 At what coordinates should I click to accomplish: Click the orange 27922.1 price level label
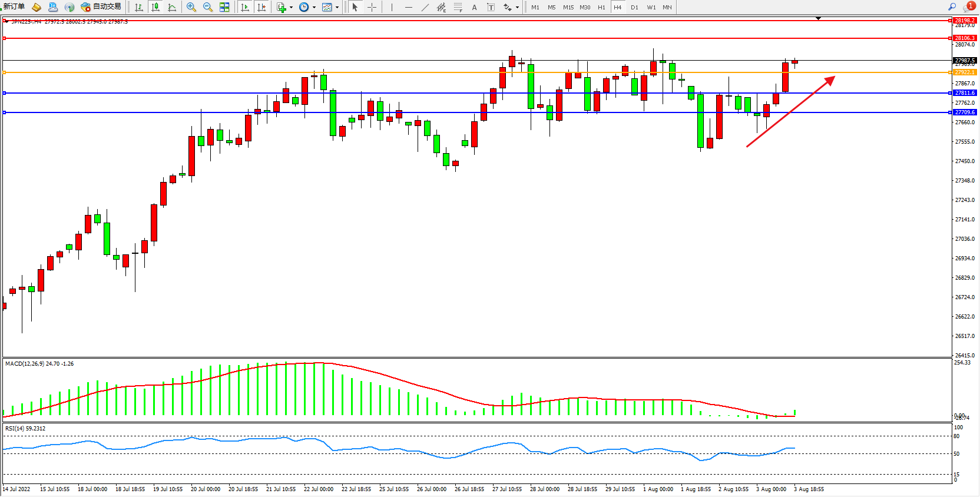(x=965, y=72)
